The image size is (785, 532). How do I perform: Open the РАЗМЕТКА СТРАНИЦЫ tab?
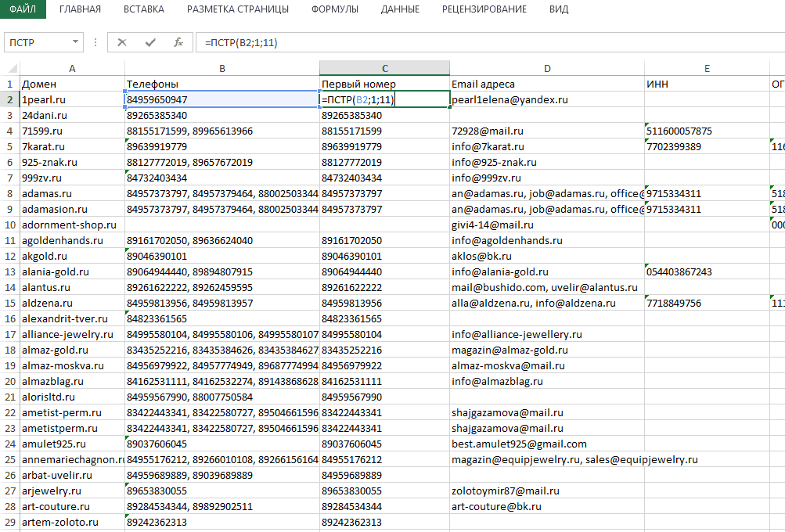[238, 9]
